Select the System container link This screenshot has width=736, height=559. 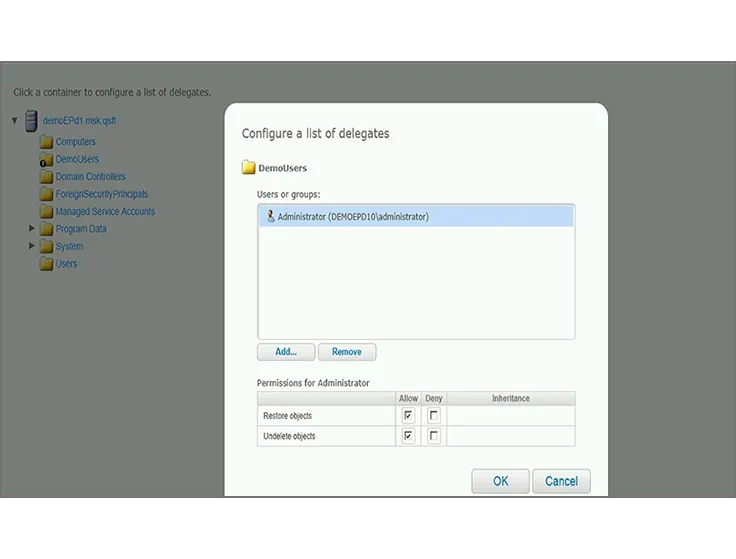click(69, 246)
